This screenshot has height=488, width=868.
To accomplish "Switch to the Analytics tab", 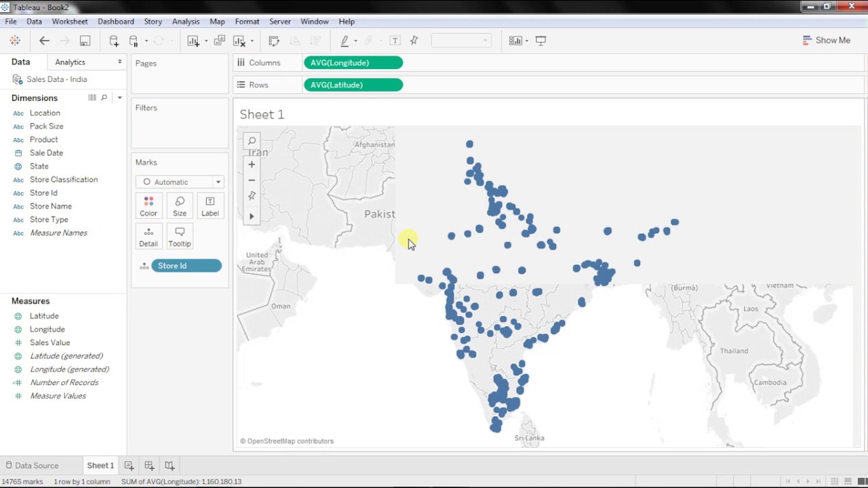I will (x=71, y=62).
